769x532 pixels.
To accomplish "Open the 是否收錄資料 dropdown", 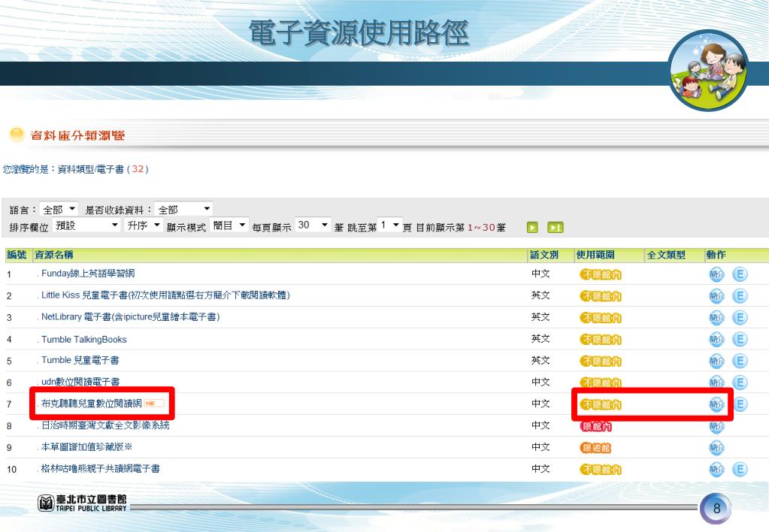I will 183,210.
